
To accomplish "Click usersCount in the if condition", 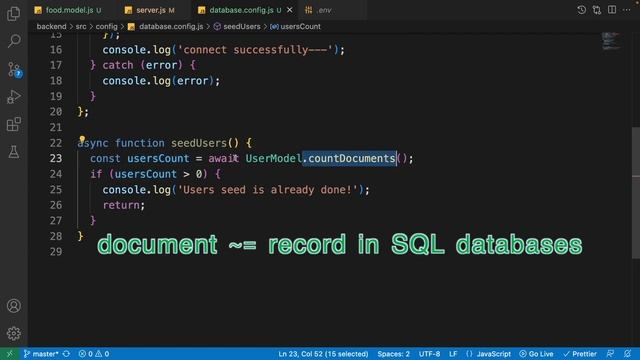I will point(146,174).
